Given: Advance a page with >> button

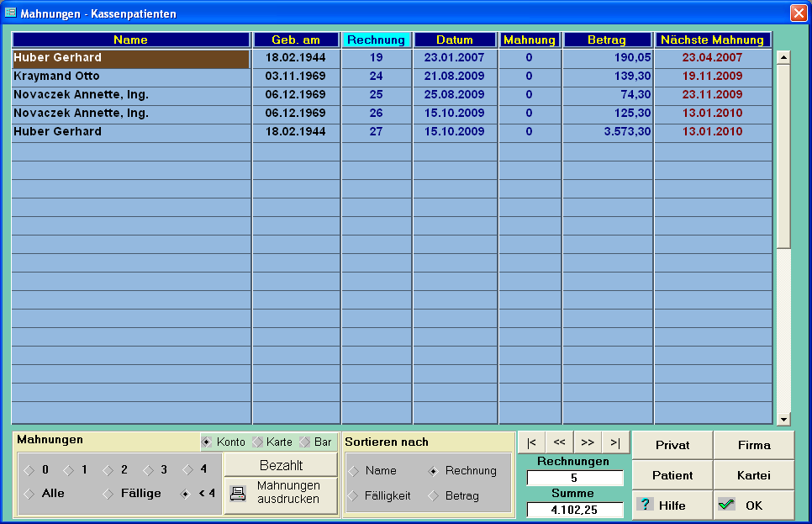Looking at the screenshot, I should coord(588,442).
